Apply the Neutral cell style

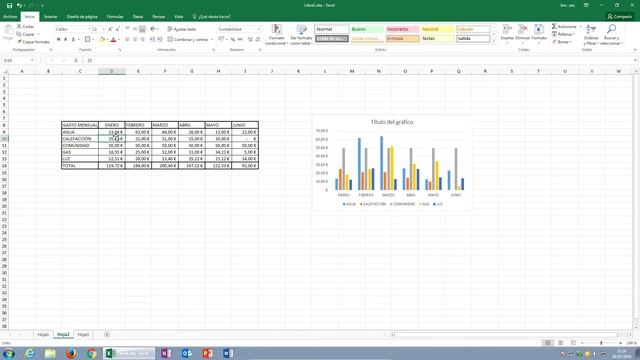coord(438,29)
